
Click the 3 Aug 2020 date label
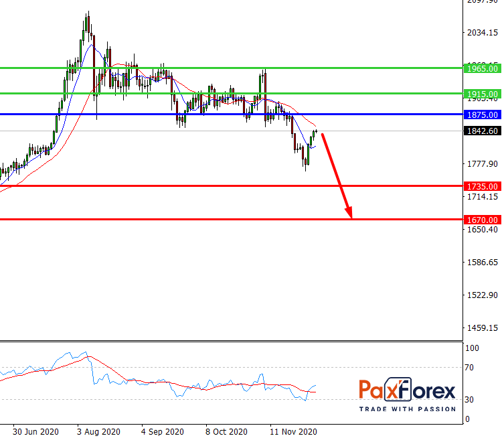99,431
